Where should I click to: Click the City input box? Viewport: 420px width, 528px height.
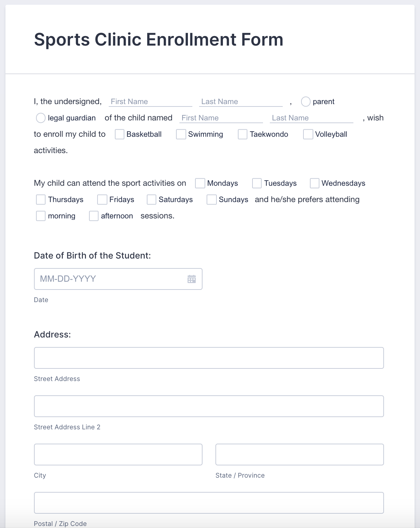(118, 454)
